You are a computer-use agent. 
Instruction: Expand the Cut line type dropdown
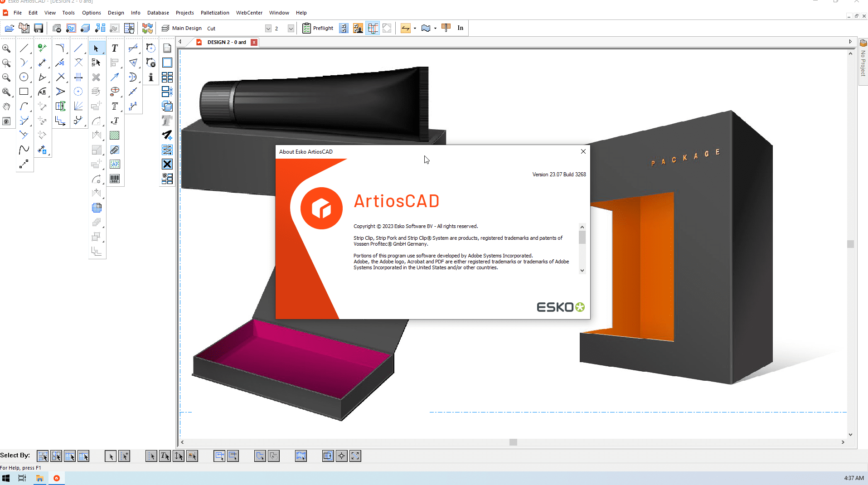click(268, 28)
